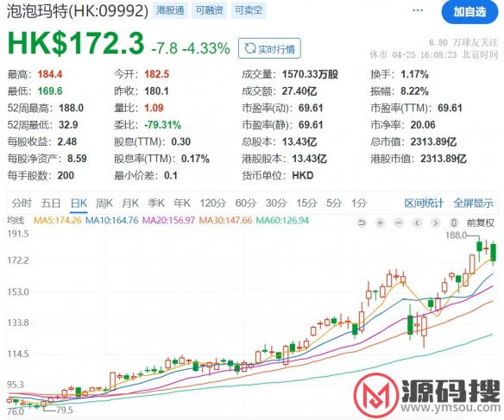Viewport: 504px width, 420px height.
Task: Click the 每手股数 value 200
Action: coord(66,176)
